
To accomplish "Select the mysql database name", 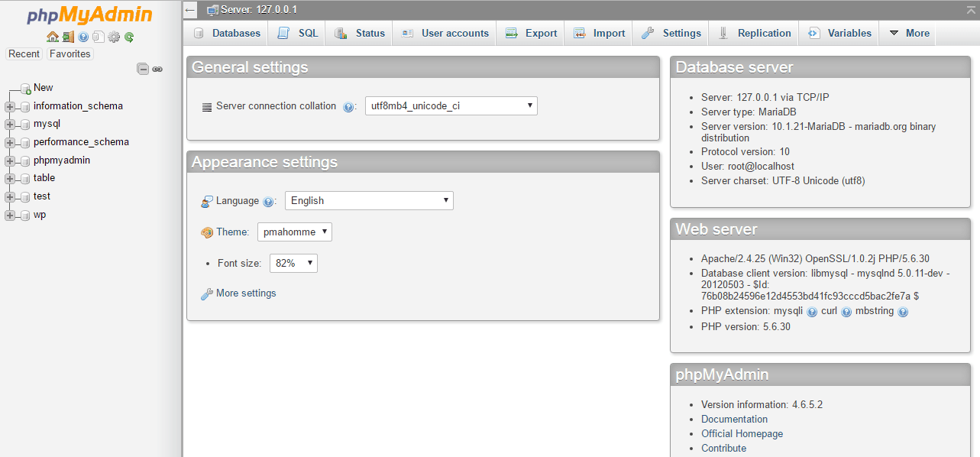I will tap(47, 124).
